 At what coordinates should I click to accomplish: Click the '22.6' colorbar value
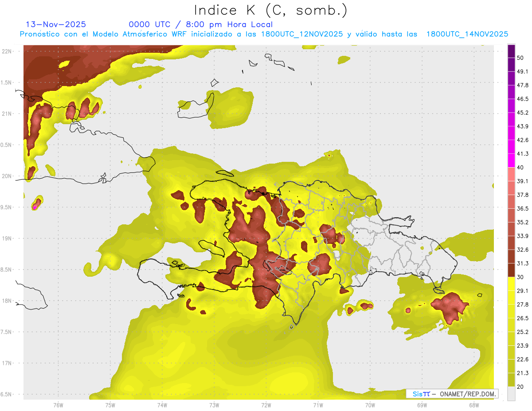pyautogui.click(x=523, y=359)
